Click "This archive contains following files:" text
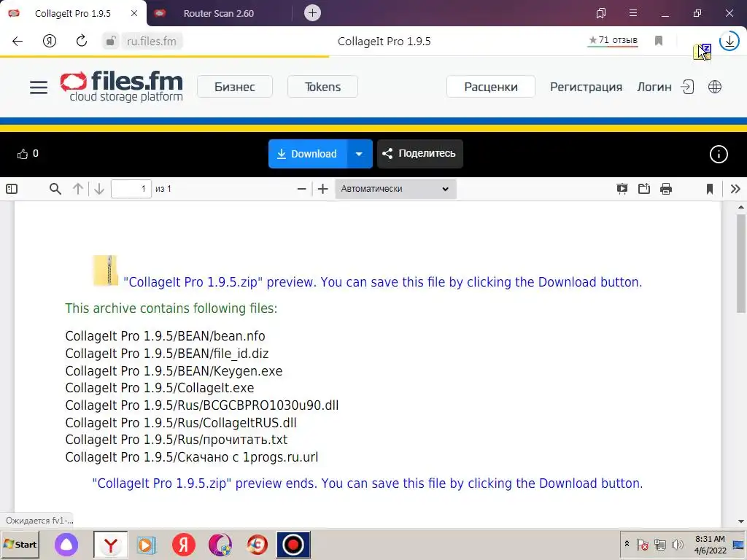 click(x=171, y=308)
